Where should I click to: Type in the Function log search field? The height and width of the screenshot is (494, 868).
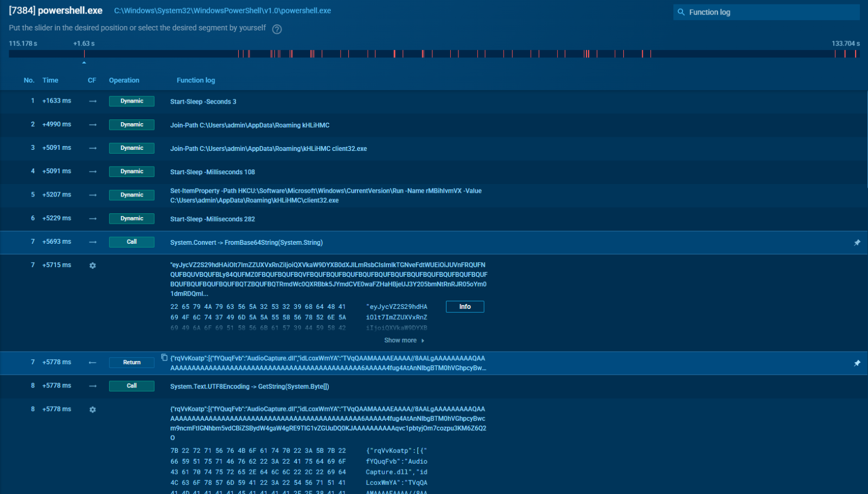[770, 12]
